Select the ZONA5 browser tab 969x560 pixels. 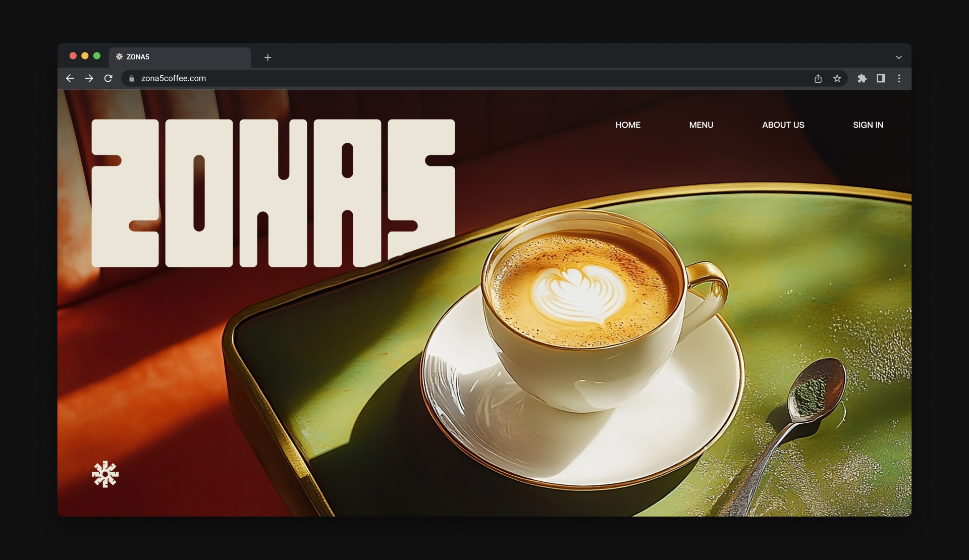[180, 57]
